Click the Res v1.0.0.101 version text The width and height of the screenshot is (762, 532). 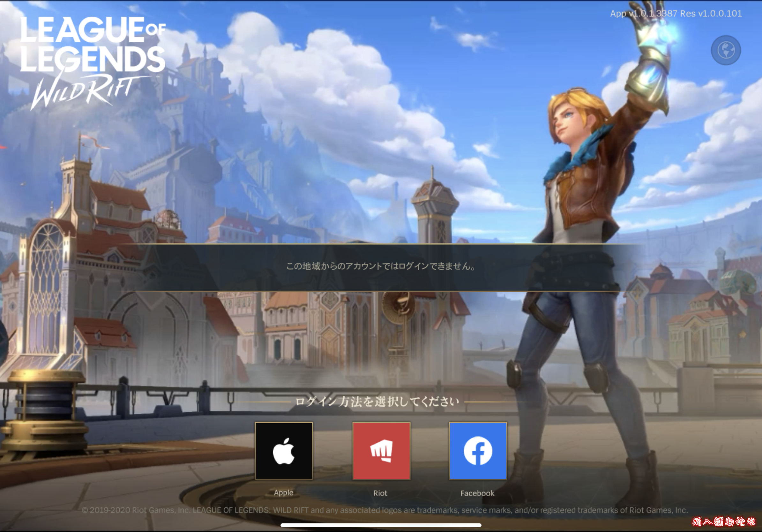711,14
